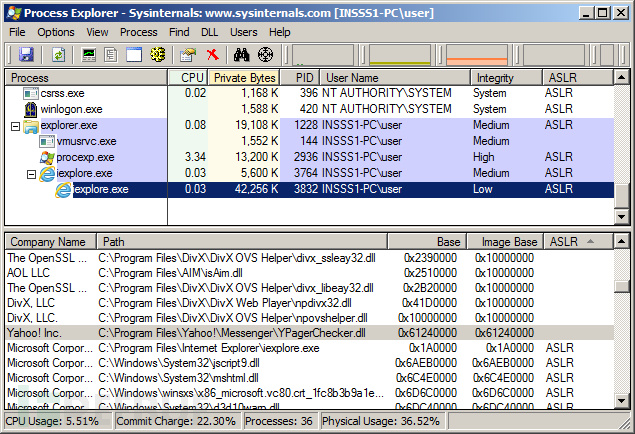Open the Process menu

point(139,32)
